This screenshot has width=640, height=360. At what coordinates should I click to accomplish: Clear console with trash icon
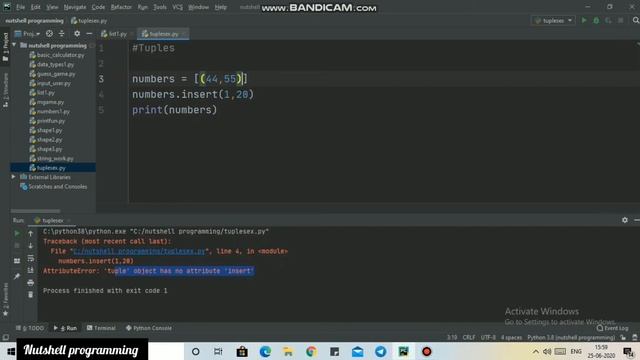(x=31, y=295)
